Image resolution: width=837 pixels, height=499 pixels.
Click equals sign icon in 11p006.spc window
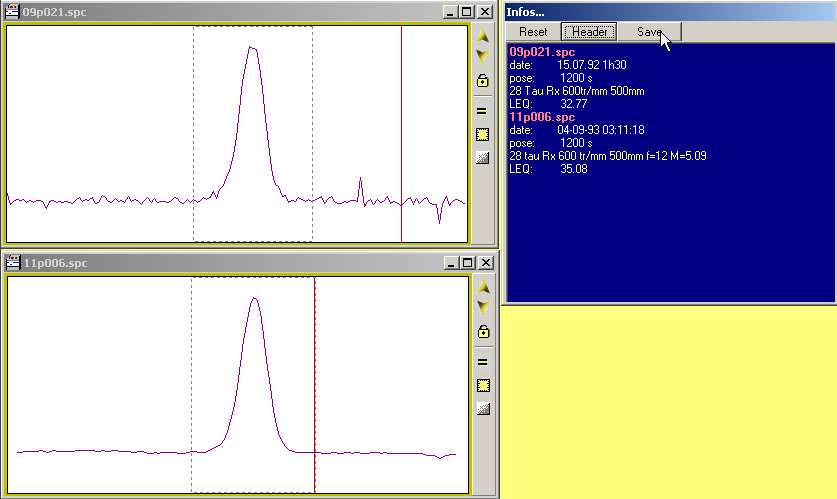click(x=483, y=362)
